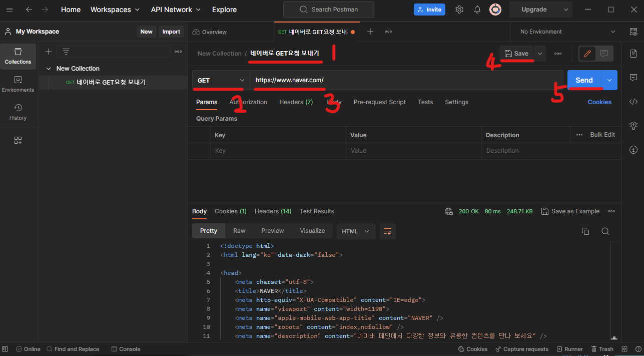This screenshot has height=356, width=644.
Task: Open the Collections sidebar panel
Action: point(18,56)
